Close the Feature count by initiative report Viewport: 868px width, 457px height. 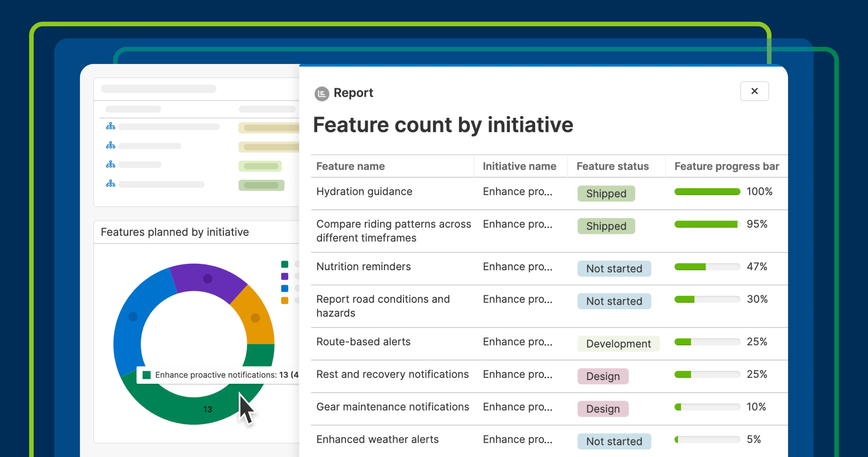(x=754, y=91)
